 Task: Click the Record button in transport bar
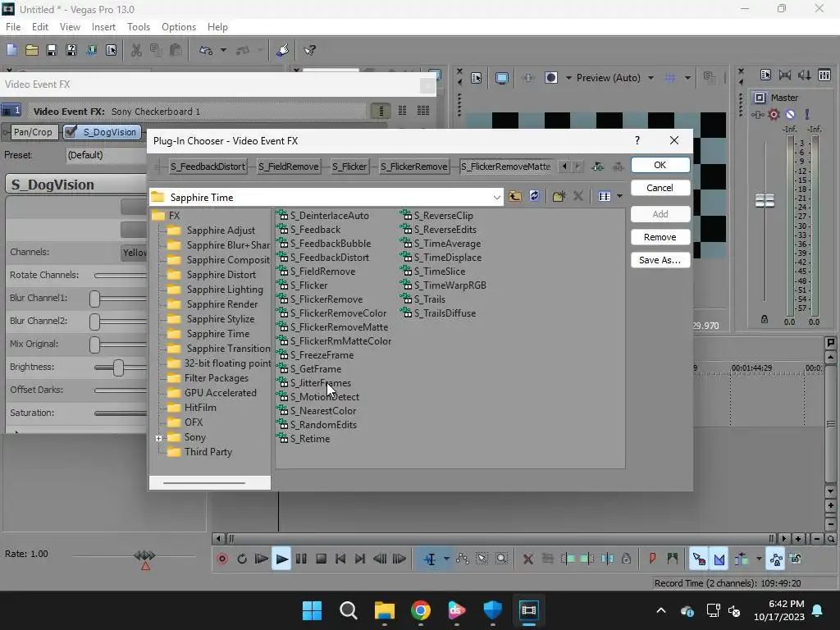tap(222, 559)
